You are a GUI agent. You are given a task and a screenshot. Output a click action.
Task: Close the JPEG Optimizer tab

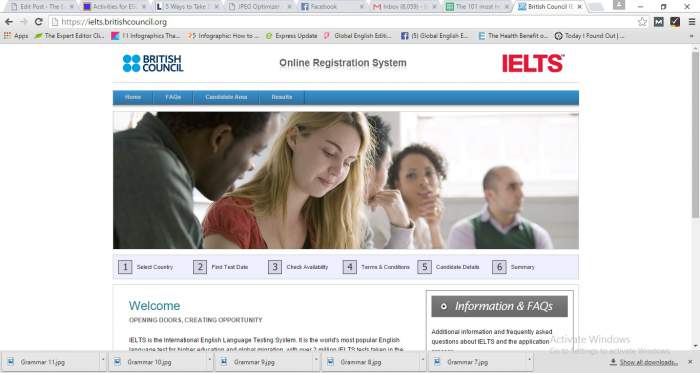pos(289,7)
